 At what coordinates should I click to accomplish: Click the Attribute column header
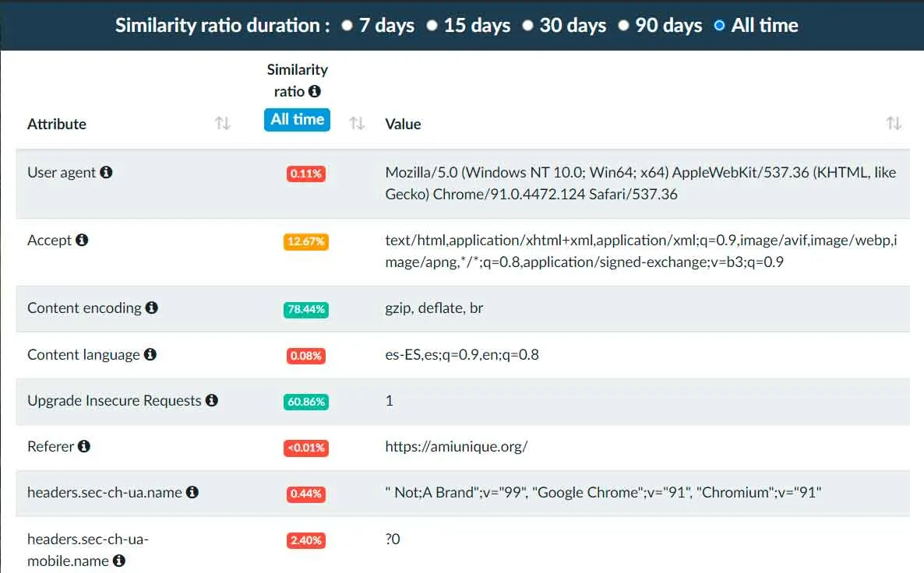click(57, 124)
